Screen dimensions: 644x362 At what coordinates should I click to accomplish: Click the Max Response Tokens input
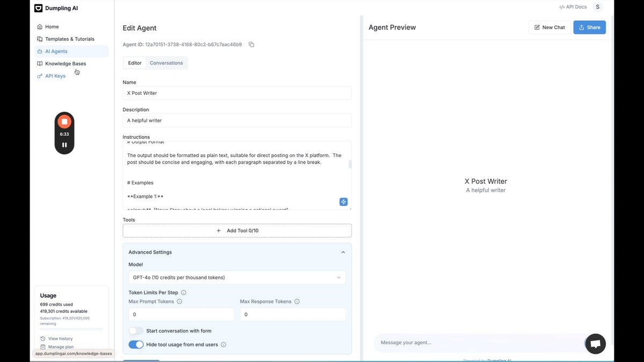(293, 314)
